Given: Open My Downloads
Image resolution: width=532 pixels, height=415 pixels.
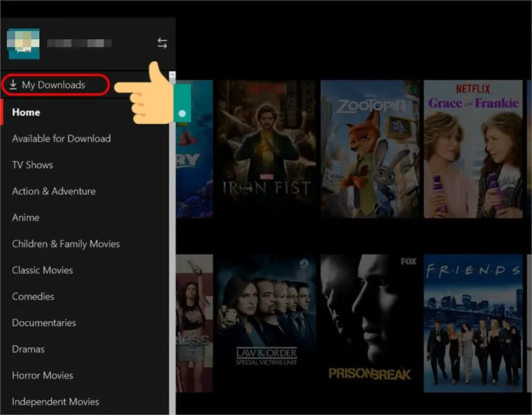Looking at the screenshot, I should 52,84.
